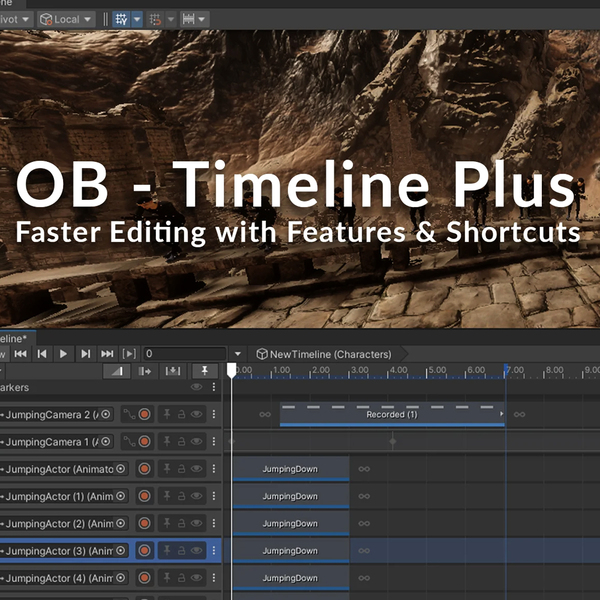
Task: Toggle grid snapping tool in the toolbar
Action: point(121,19)
